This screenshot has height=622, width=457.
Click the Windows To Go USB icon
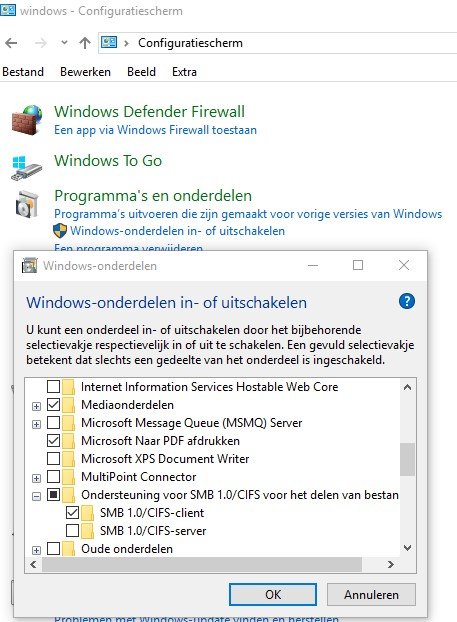click(x=27, y=168)
